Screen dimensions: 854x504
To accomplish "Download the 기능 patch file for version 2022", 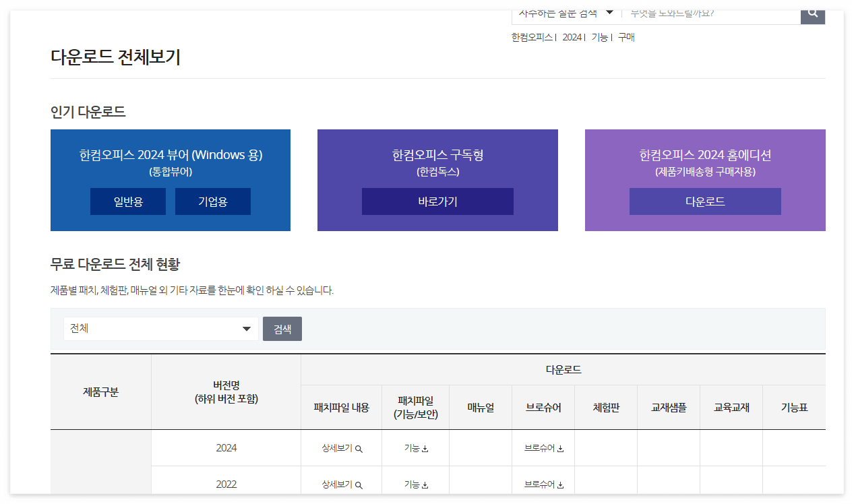I will [x=415, y=484].
